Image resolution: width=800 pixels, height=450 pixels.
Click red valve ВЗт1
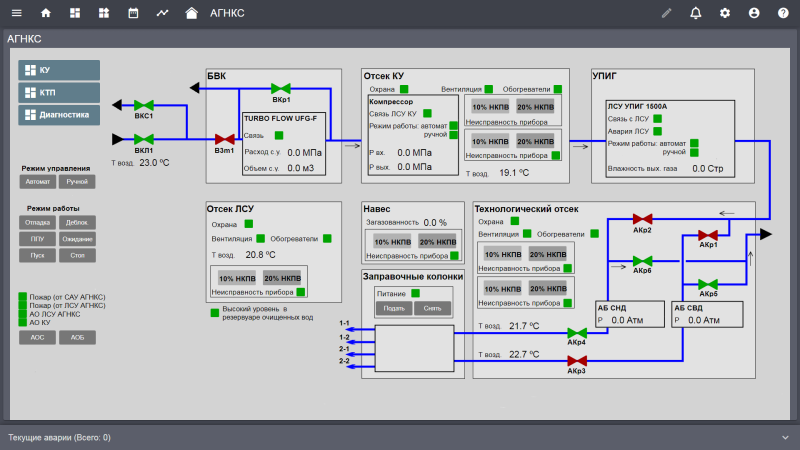point(224,139)
